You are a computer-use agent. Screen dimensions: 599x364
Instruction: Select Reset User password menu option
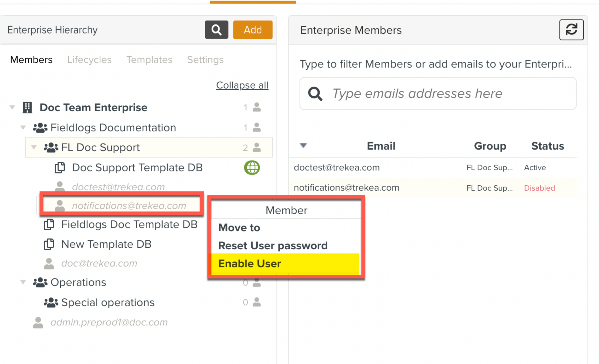[x=273, y=246]
